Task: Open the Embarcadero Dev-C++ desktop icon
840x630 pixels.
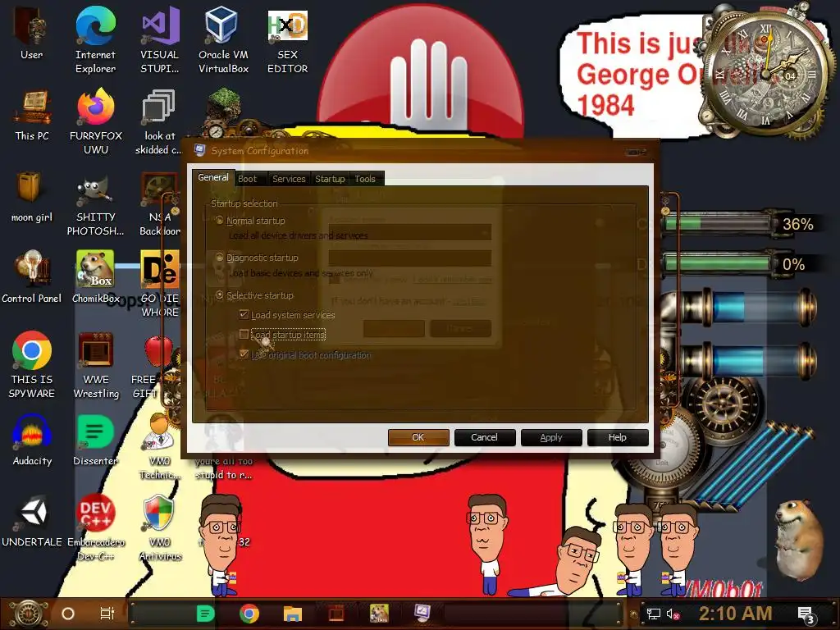Action: [96, 527]
